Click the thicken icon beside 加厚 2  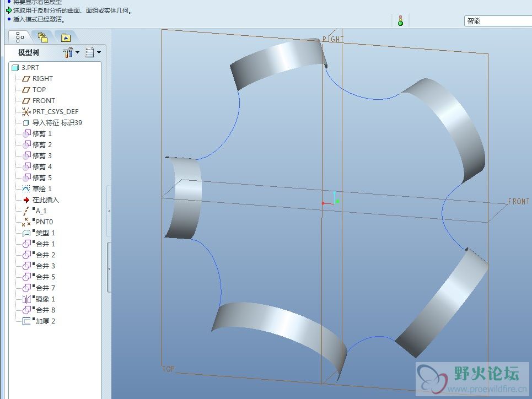click(x=26, y=321)
